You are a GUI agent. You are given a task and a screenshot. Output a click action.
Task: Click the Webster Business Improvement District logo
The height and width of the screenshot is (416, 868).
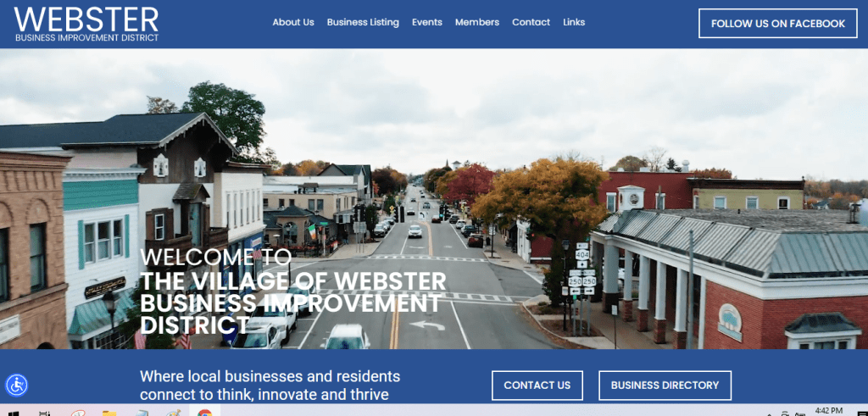[x=86, y=25]
